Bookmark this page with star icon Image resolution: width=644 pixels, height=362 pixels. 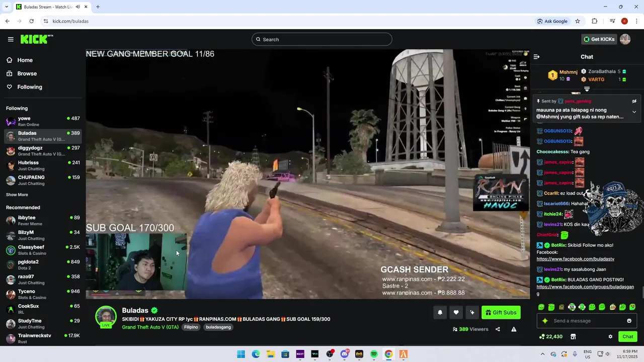(578, 21)
